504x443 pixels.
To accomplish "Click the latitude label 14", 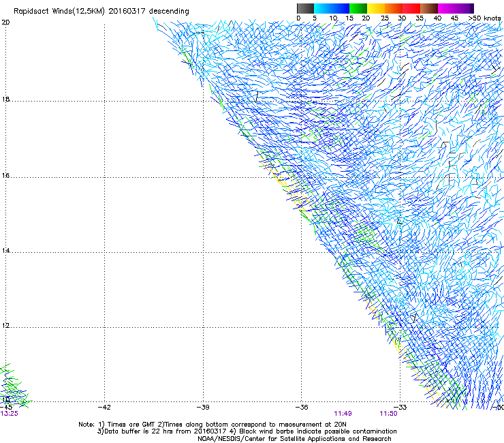I will [5, 250].
